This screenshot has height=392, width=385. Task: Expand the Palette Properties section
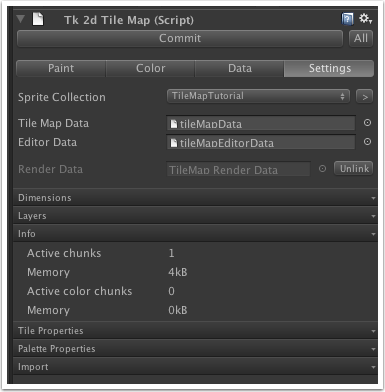[x=196, y=349]
